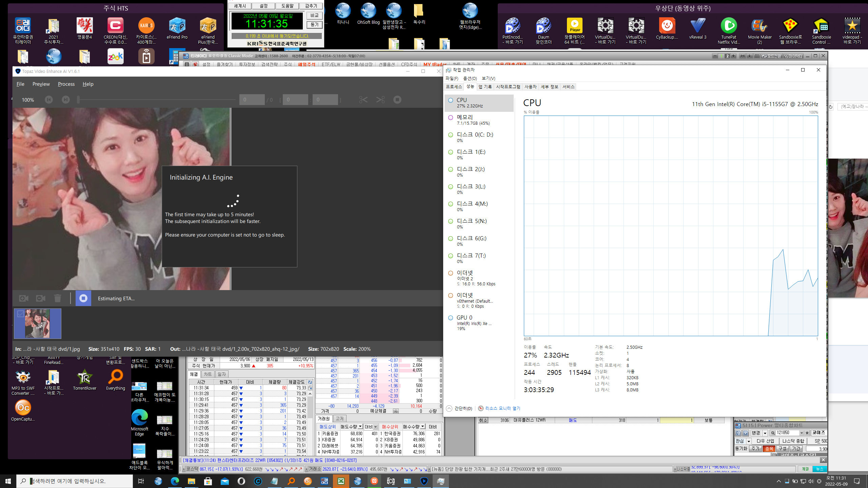Select 일자 tab in trading window
This screenshot has height=488, width=868.
[x=221, y=374]
